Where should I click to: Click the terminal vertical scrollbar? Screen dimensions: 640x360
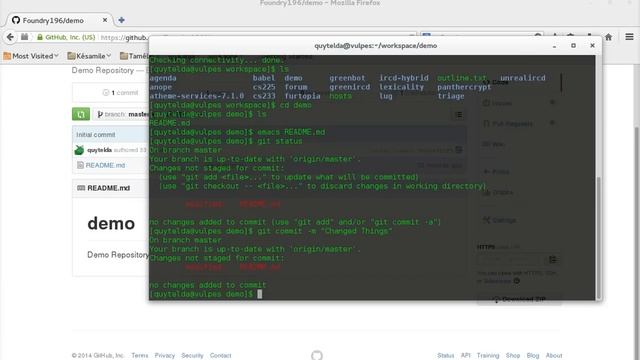coord(598,237)
